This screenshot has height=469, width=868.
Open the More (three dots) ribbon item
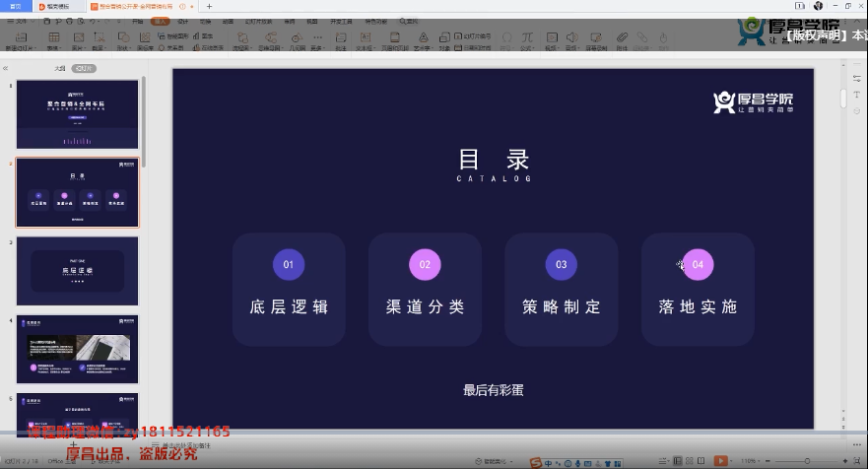(x=317, y=38)
